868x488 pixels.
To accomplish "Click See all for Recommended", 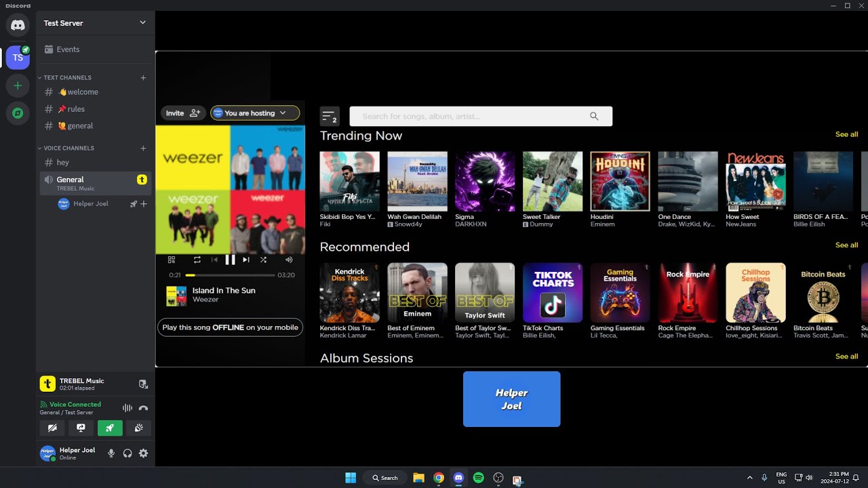I will pos(846,245).
